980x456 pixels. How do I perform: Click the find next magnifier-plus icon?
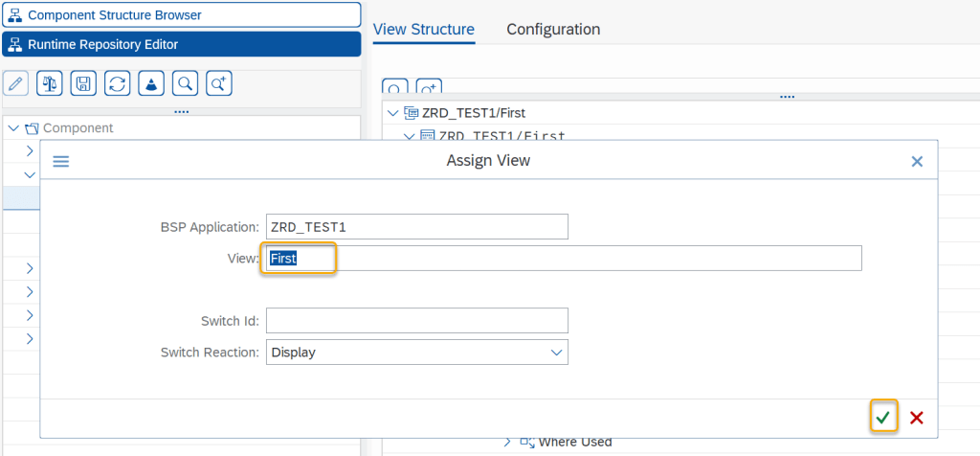pyautogui.click(x=219, y=83)
